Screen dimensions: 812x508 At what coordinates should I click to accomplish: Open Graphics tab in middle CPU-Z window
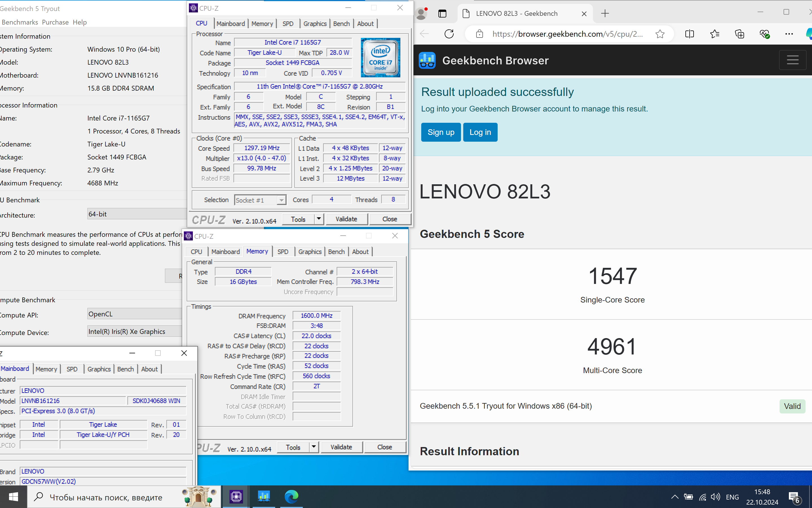coord(310,252)
